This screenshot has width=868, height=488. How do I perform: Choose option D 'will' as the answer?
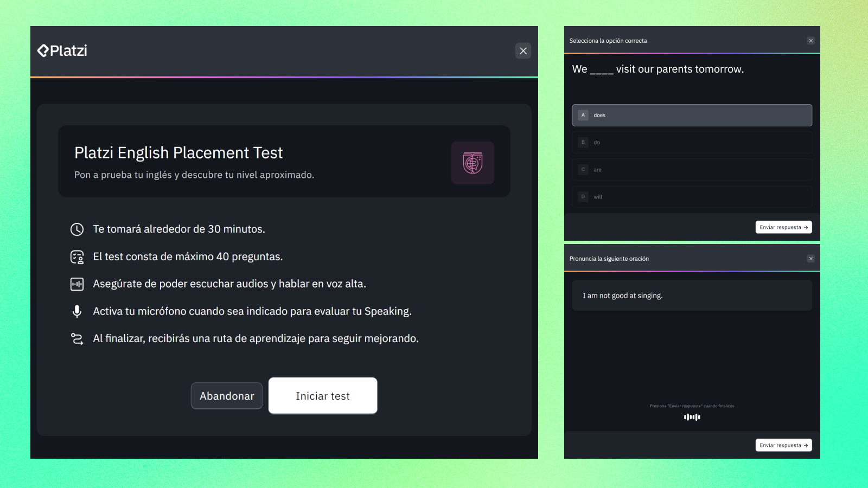coord(692,196)
